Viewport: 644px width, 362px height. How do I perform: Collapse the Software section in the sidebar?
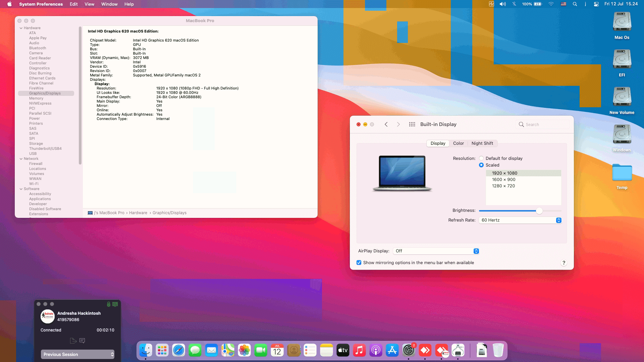coord(21,189)
